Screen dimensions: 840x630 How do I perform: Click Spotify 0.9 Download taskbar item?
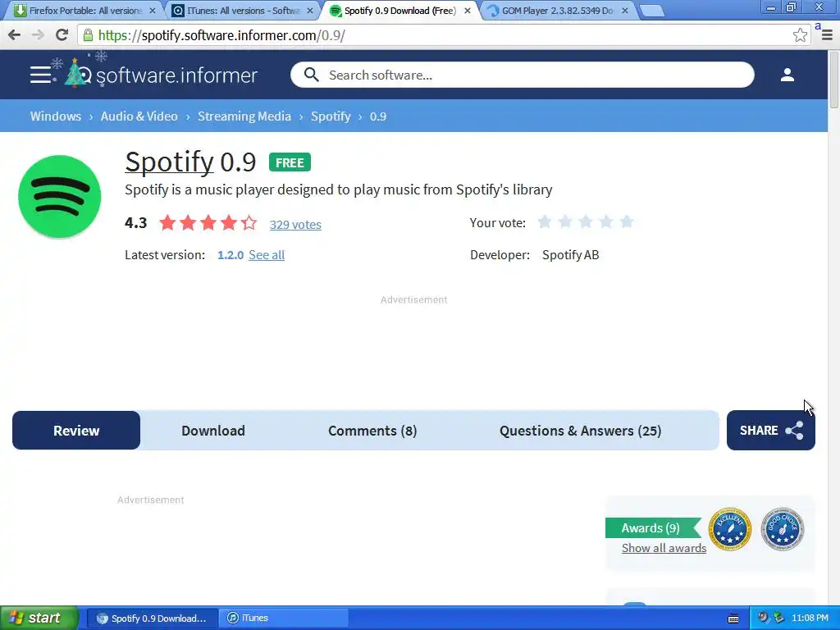(152, 619)
